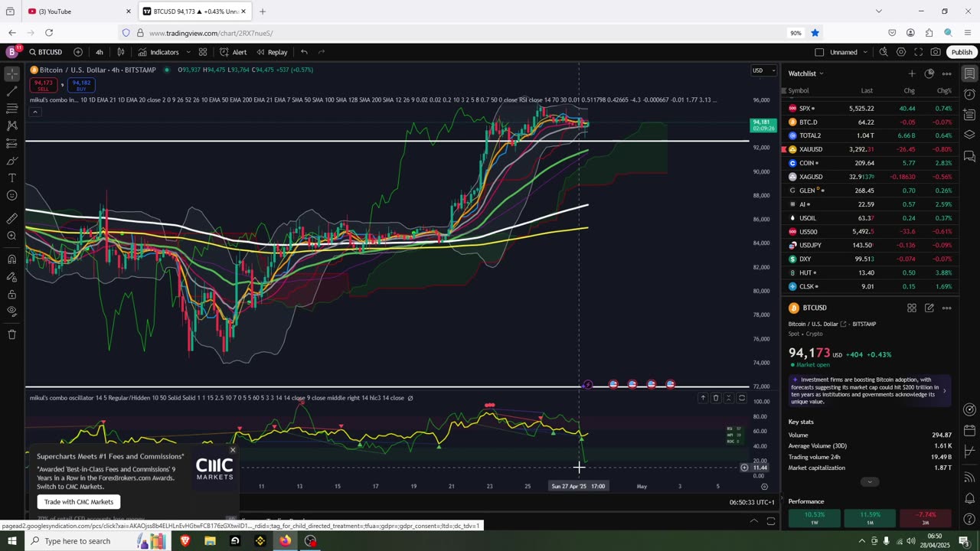Select the 3M performance tile
The width and height of the screenshot is (980, 551).
pos(925,518)
